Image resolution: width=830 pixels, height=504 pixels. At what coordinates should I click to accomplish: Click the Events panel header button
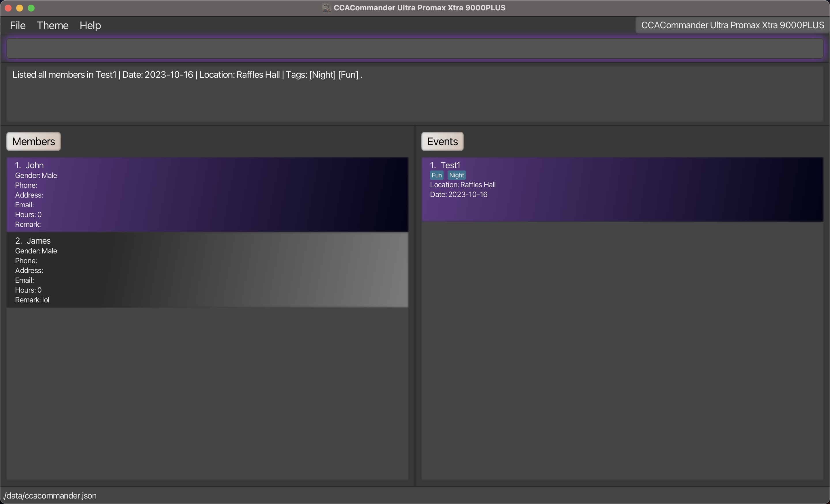(442, 141)
